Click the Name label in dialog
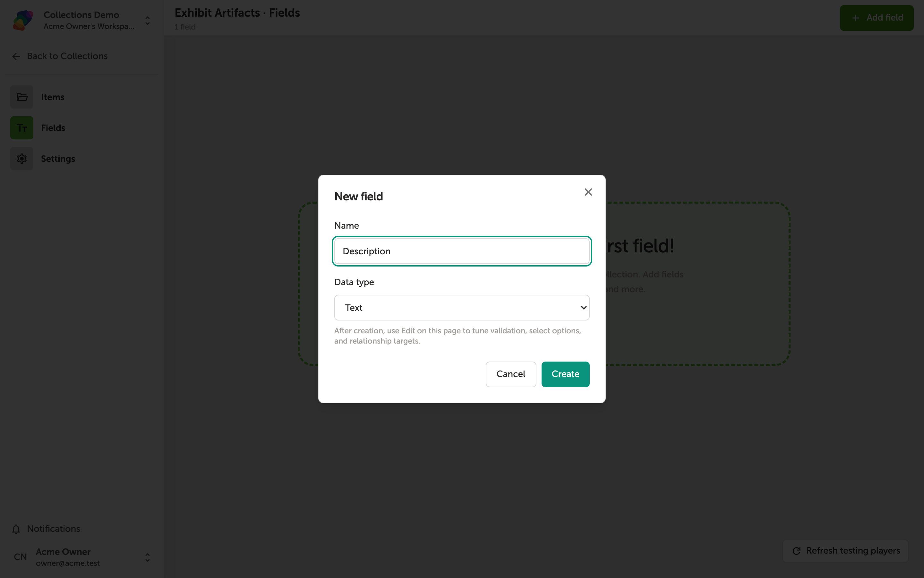924x578 pixels. pos(346,225)
